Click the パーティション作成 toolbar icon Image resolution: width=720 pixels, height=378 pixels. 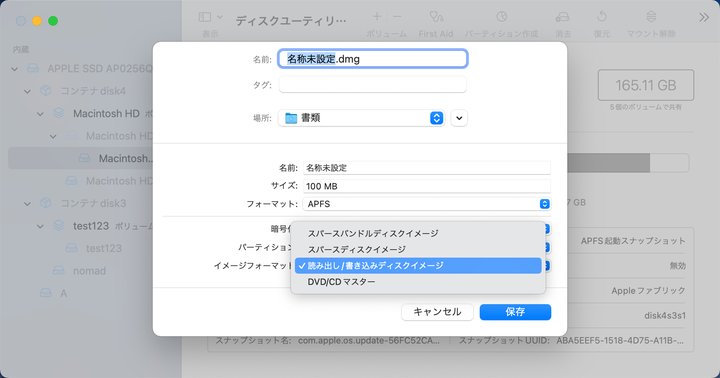coord(501,17)
